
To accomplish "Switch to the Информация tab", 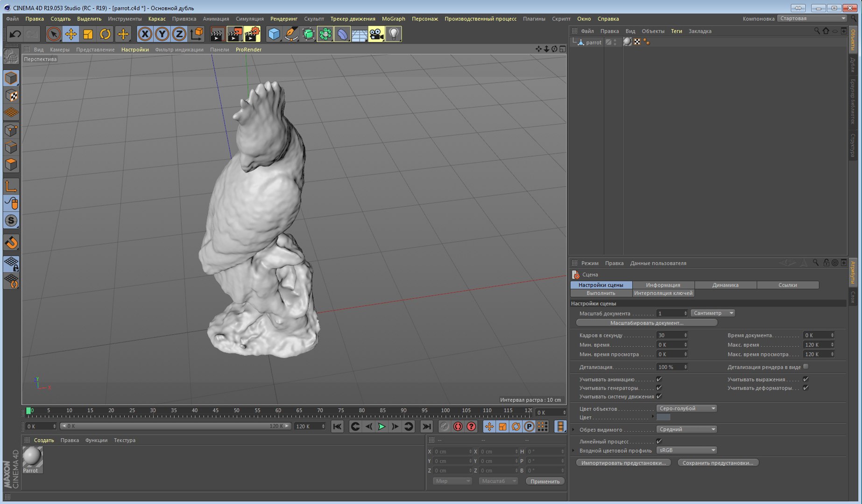I will pyautogui.click(x=663, y=285).
